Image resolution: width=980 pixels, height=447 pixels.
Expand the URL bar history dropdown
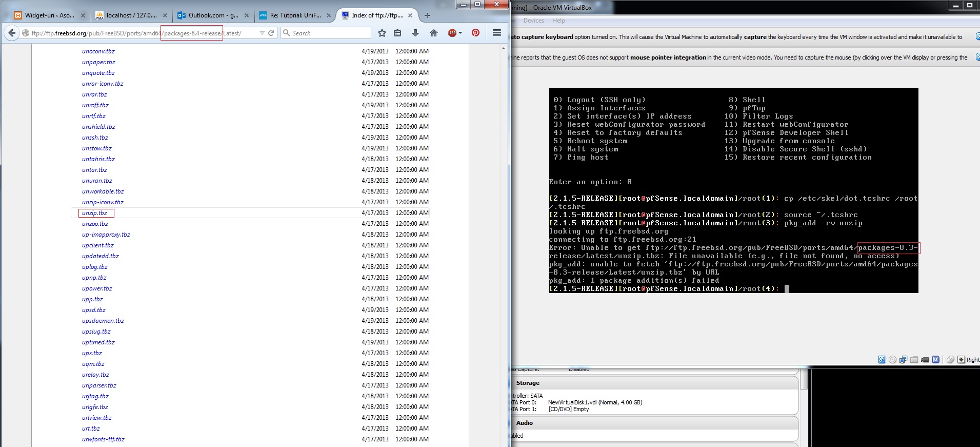pyautogui.click(x=262, y=33)
